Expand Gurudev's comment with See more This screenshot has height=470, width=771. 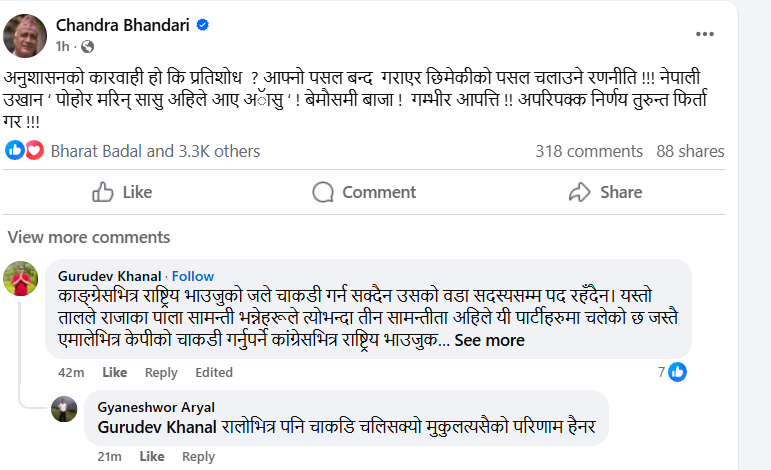tap(490, 340)
